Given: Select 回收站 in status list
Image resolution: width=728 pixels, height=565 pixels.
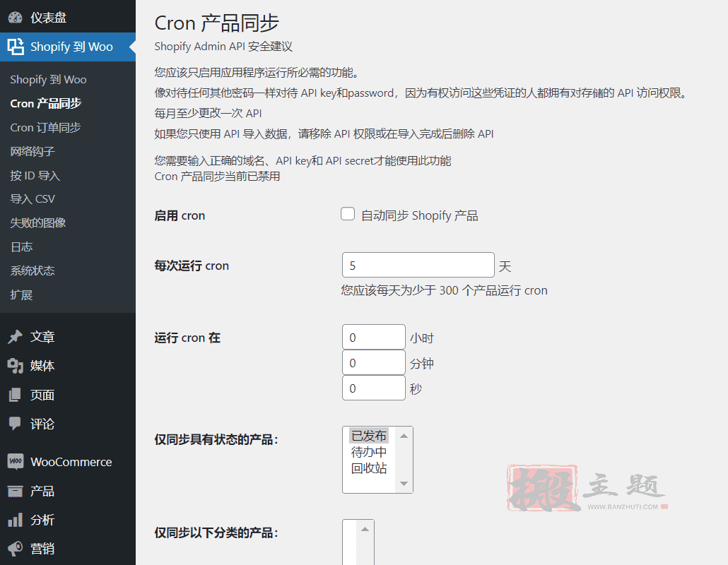Looking at the screenshot, I should point(369,468).
